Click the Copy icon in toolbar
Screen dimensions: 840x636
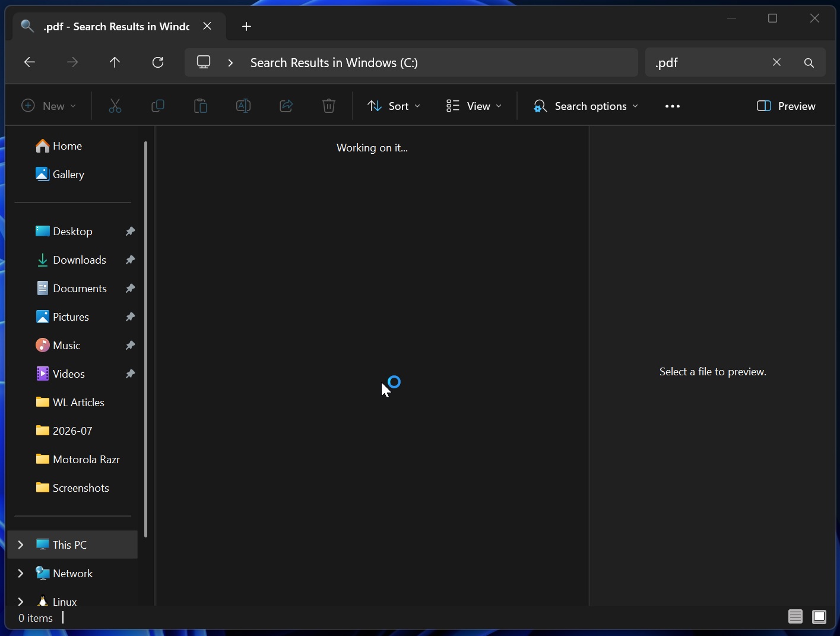(x=158, y=106)
